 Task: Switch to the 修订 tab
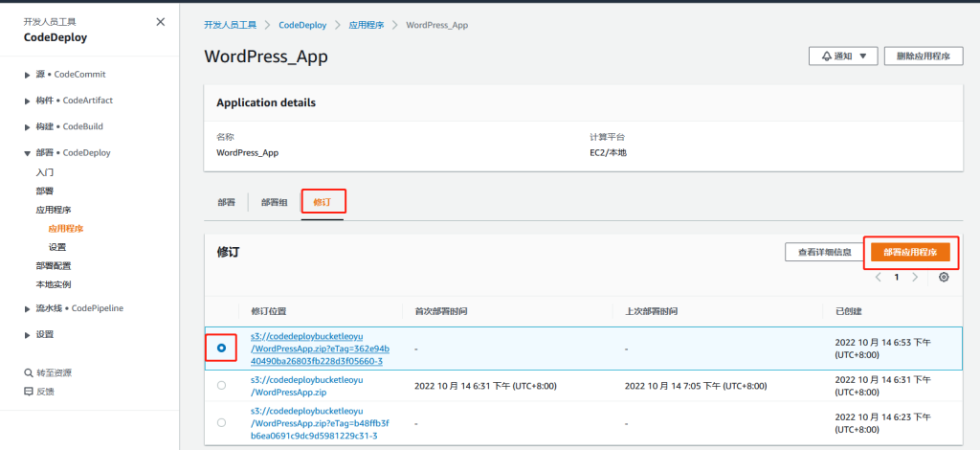(x=323, y=202)
